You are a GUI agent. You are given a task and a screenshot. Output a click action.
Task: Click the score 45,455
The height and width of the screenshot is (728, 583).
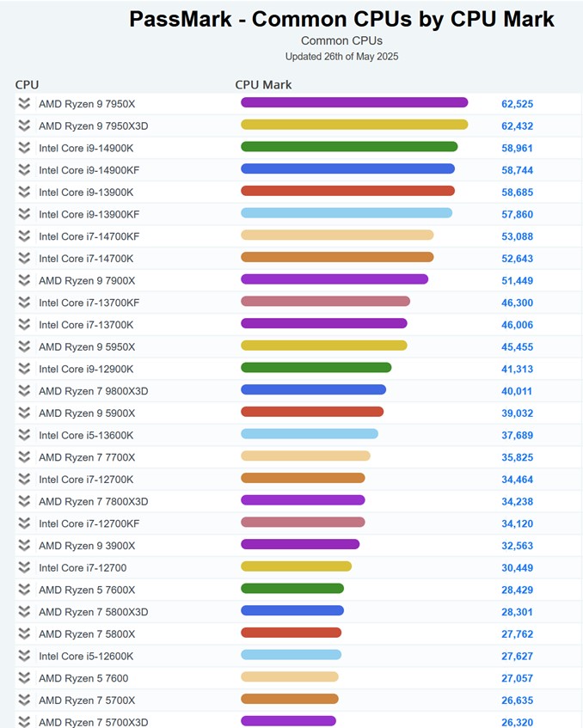click(x=517, y=347)
